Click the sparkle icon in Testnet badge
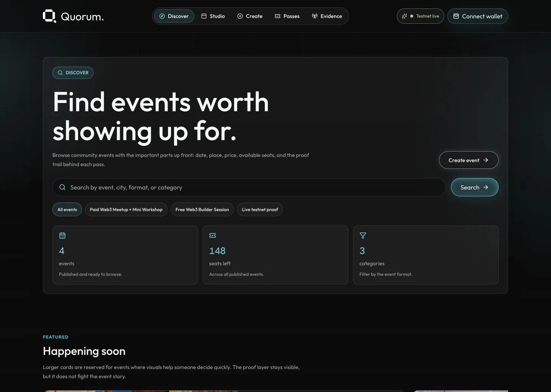The height and width of the screenshot is (392, 551). click(x=404, y=16)
